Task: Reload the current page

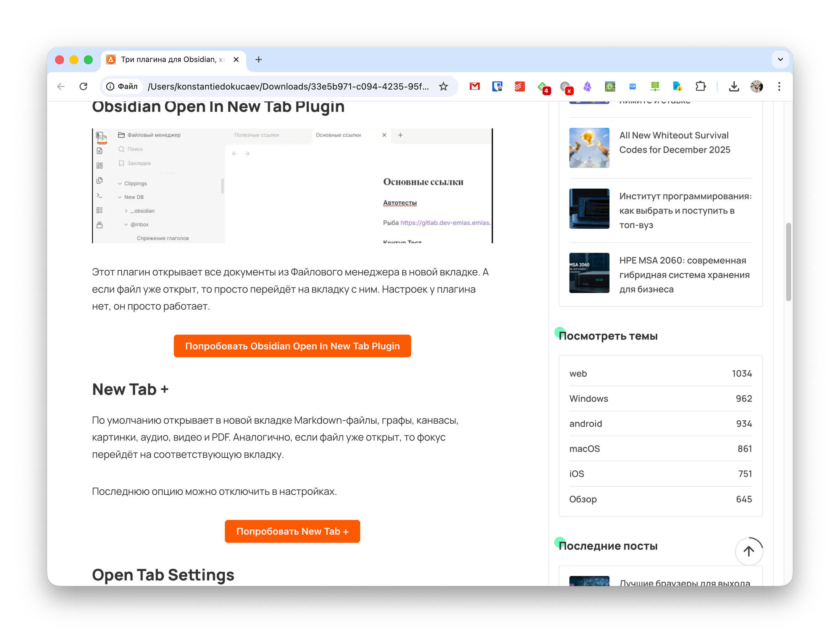Action: coord(83,87)
